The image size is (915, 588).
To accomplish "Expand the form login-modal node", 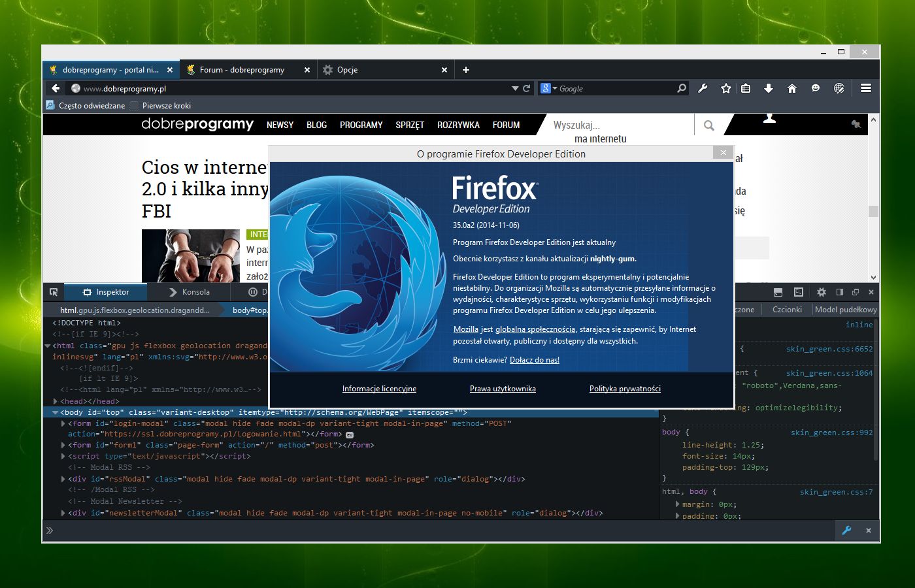I will 63,423.
